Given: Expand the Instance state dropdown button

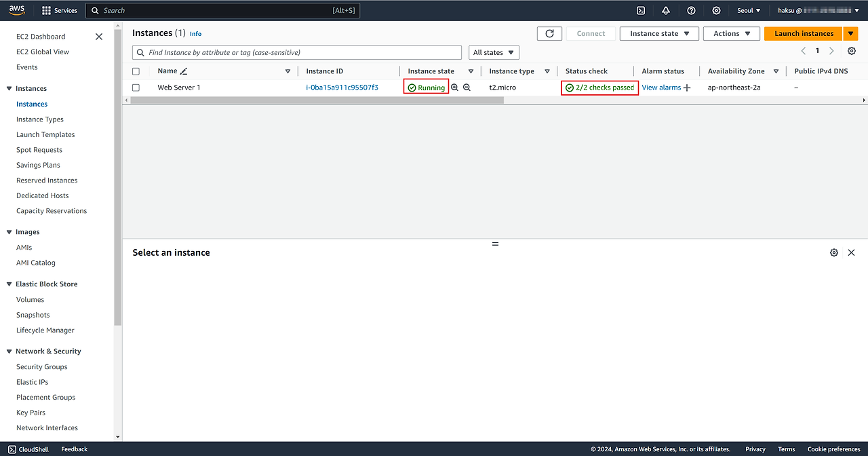Looking at the screenshot, I should [658, 33].
